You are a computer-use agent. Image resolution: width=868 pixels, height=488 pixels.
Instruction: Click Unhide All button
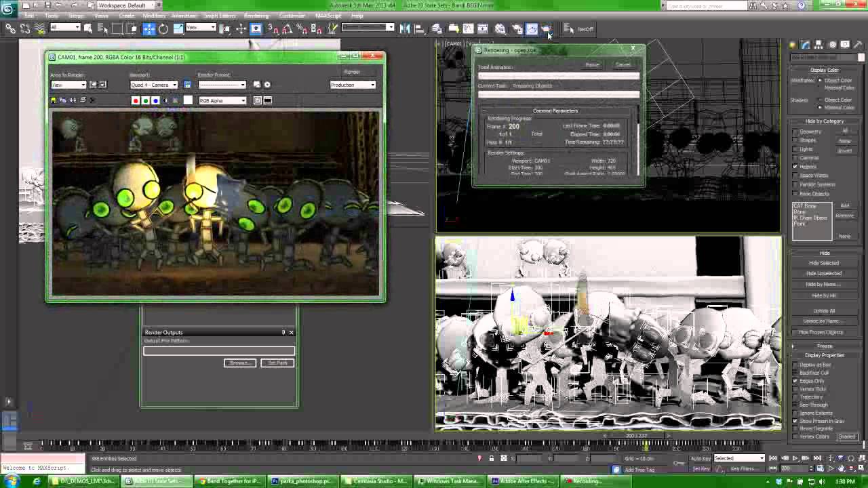(x=824, y=311)
